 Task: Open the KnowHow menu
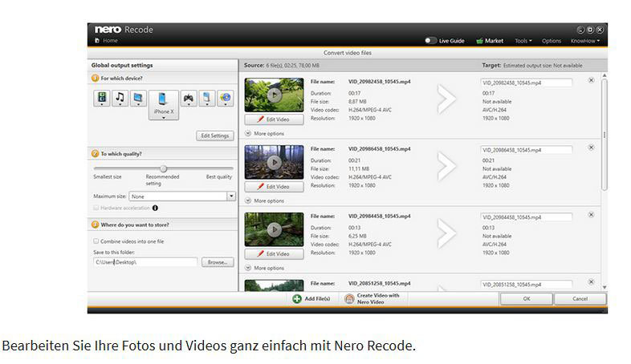[585, 41]
